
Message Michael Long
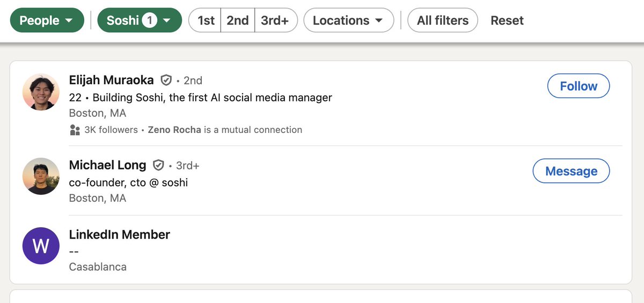[x=571, y=171]
